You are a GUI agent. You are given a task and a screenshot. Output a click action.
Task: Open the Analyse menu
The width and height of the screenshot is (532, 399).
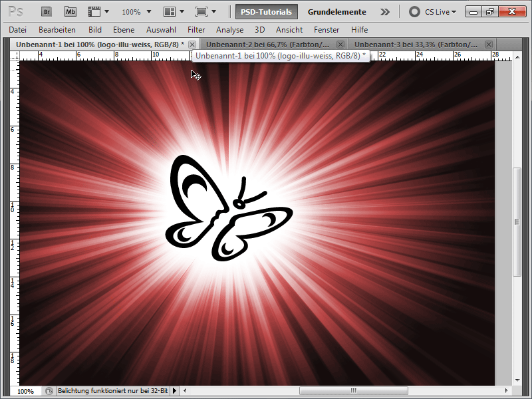click(x=229, y=30)
